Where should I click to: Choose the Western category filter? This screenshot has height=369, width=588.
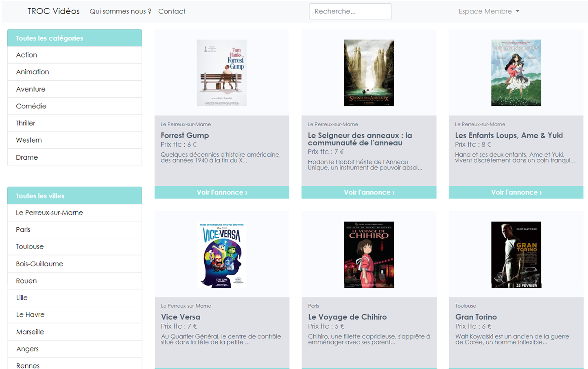(29, 140)
